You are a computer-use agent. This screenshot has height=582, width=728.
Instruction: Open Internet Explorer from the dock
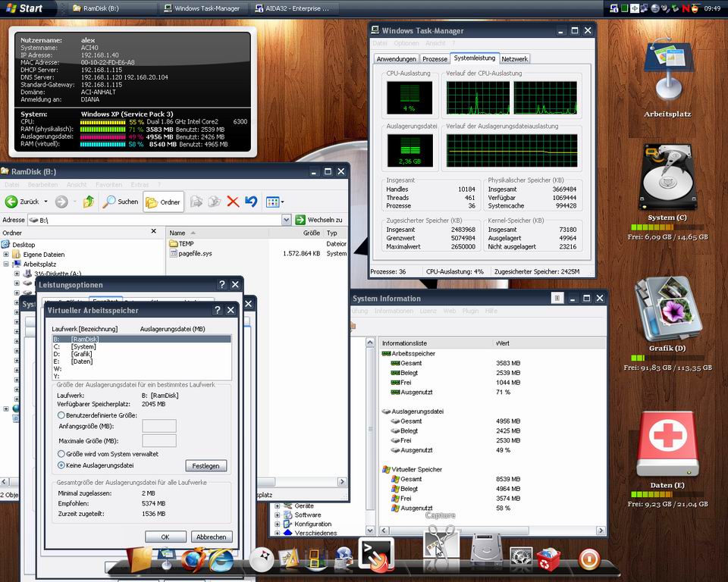(x=221, y=560)
